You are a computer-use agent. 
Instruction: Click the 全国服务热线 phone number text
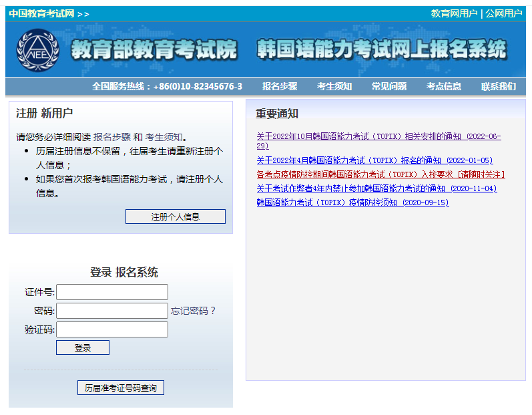pyautogui.click(x=167, y=86)
